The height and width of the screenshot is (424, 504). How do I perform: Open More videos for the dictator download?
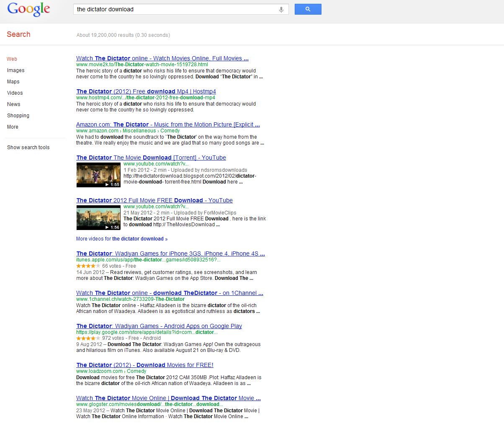[x=121, y=239]
